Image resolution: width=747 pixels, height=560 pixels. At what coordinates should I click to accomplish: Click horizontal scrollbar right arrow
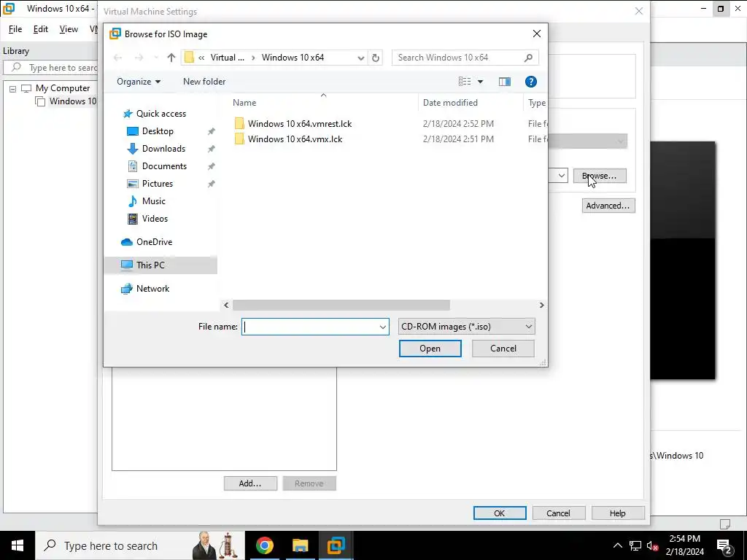(x=541, y=306)
